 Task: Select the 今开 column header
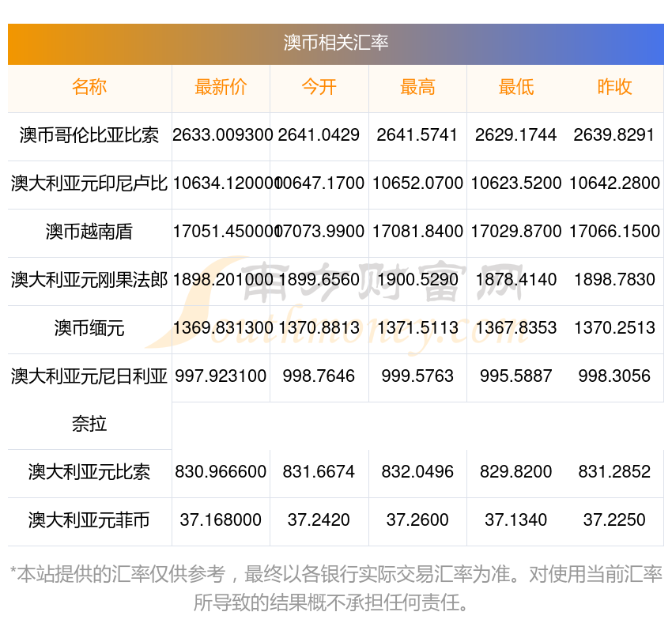pos(319,87)
